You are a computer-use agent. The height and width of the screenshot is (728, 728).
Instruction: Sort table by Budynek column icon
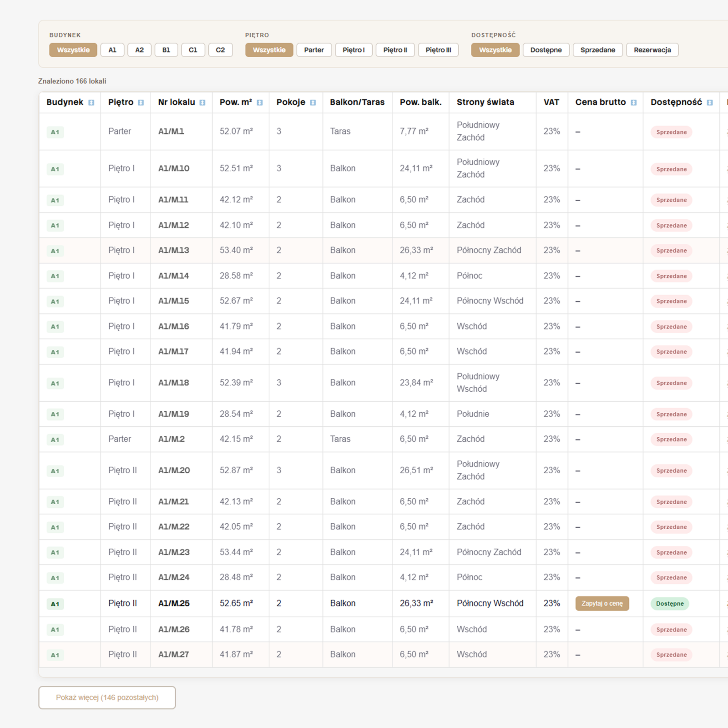coord(91,103)
